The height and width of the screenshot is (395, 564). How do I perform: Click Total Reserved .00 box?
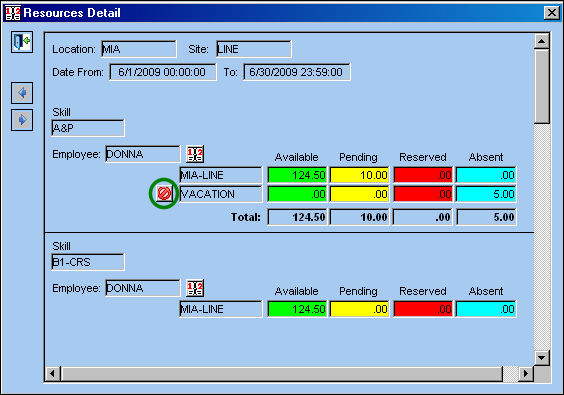click(x=423, y=217)
